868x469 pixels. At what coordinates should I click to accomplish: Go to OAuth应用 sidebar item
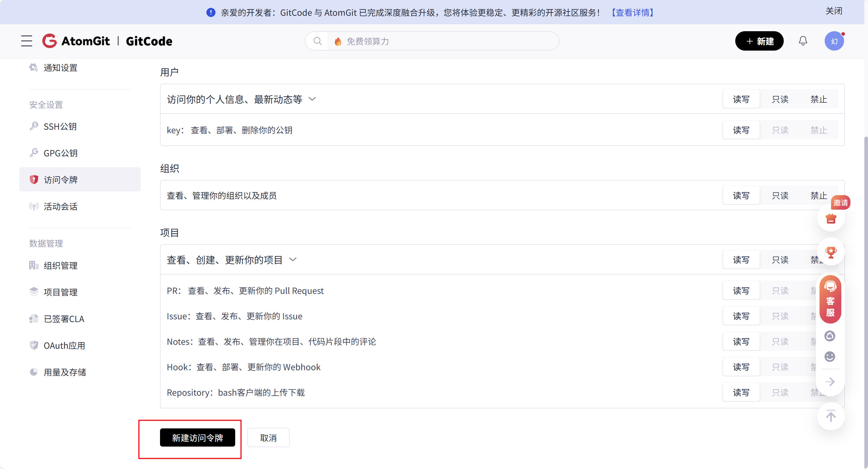tap(64, 345)
